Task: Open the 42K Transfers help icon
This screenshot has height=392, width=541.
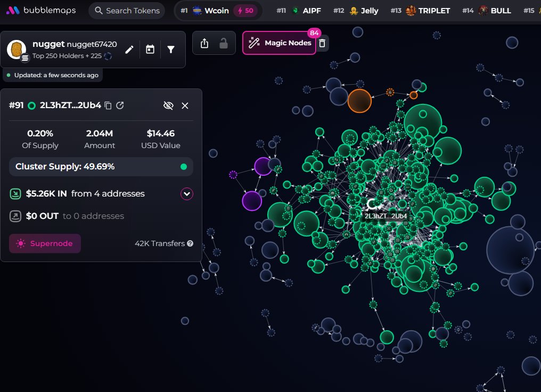Action: coord(190,243)
